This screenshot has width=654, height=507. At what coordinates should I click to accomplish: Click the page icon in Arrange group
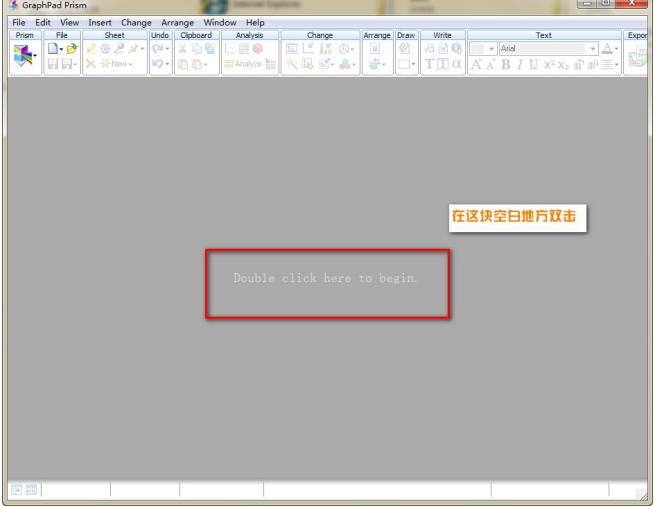click(375, 49)
